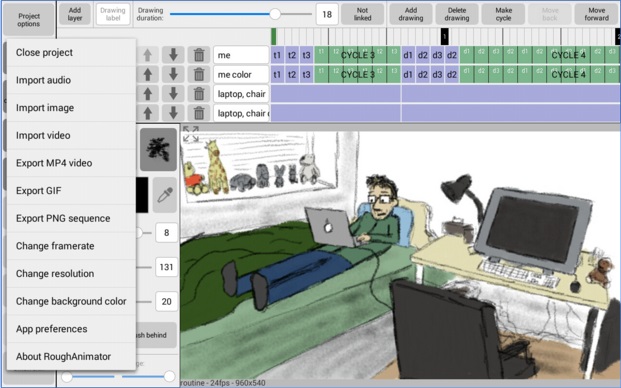This screenshot has width=621, height=388.
Task: Click trash icon for 'me color' layer
Action: pos(199,74)
